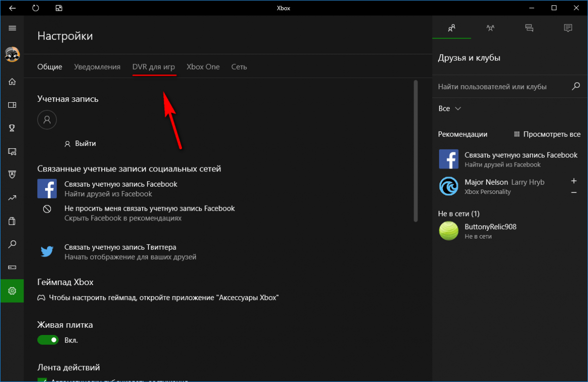
Task: Click the Не в сети (1) header
Action: (459, 214)
